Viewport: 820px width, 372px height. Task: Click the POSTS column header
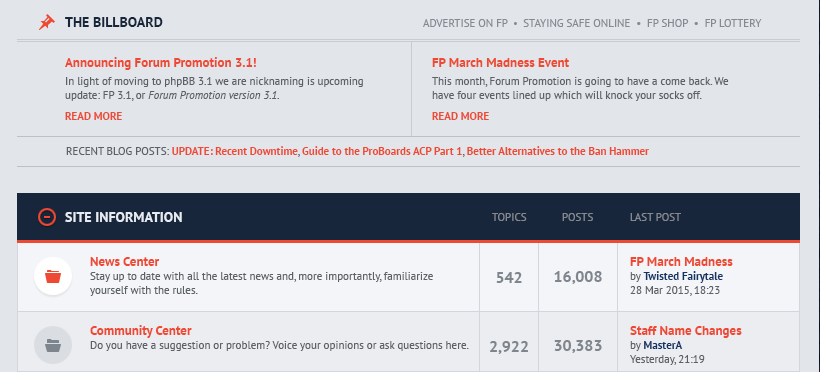click(577, 217)
